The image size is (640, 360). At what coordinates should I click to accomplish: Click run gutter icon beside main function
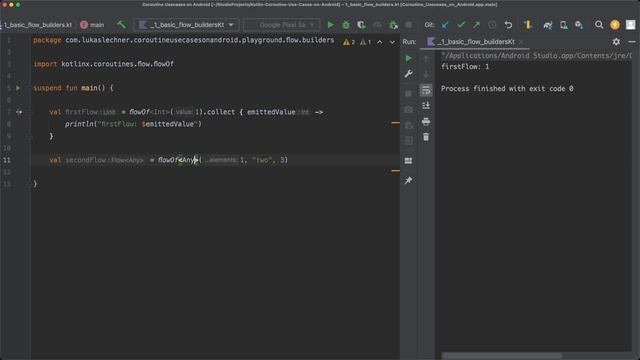(18, 88)
